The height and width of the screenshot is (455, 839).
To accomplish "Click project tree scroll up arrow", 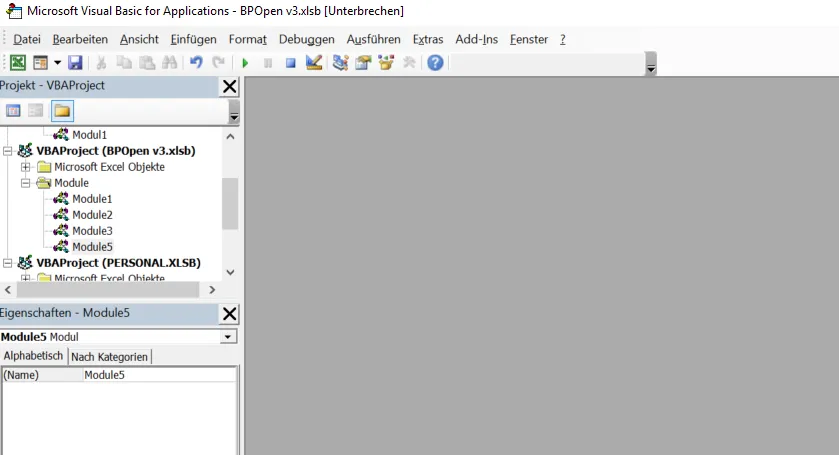I will [x=231, y=136].
